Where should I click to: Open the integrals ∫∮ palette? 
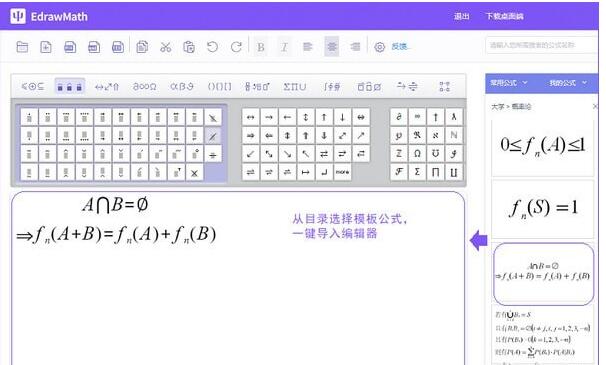[x=332, y=87]
